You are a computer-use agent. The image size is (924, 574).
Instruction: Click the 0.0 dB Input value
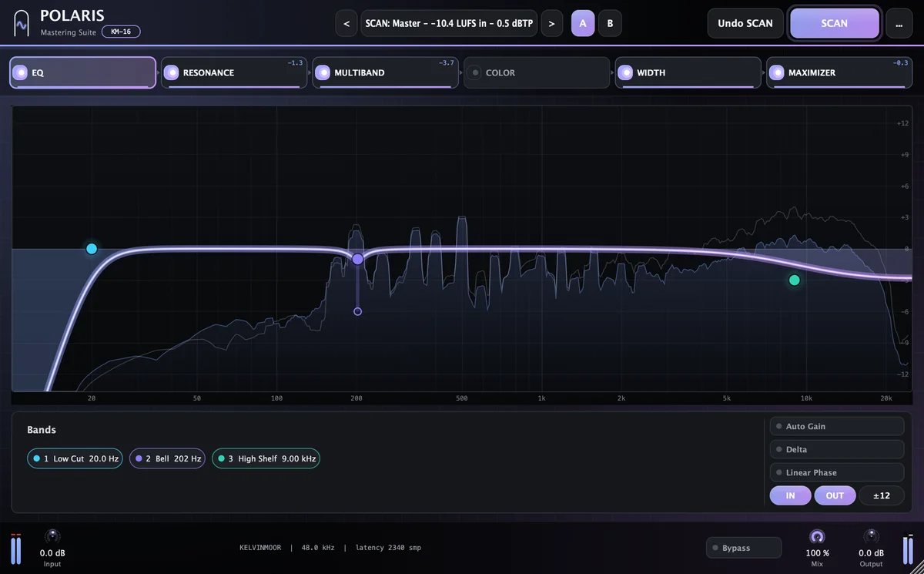(x=52, y=553)
